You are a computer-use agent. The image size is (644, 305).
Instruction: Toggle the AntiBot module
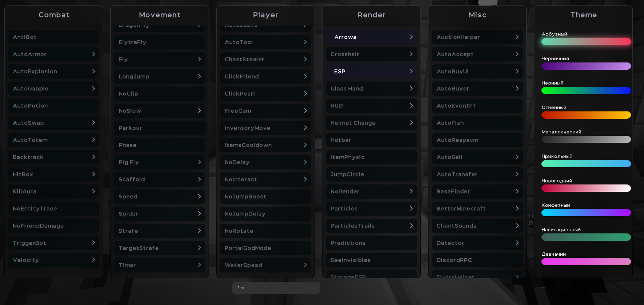[54, 37]
